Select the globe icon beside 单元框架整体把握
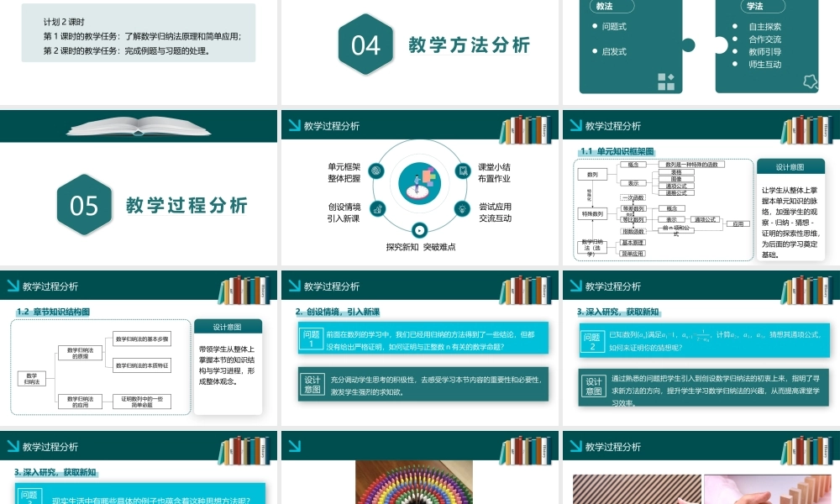The width and height of the screenshot is (840, 504). coord(376,171)
